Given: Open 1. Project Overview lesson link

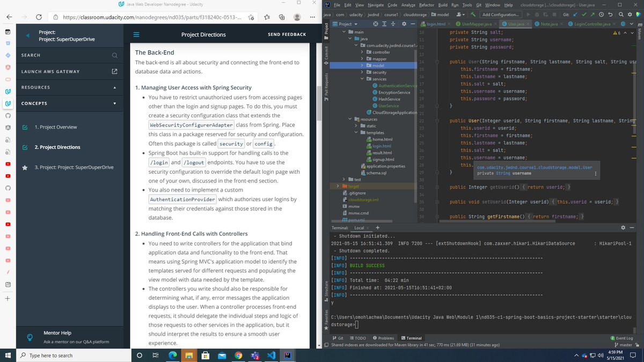Looking at the screenshot, I should pos(55,127).
